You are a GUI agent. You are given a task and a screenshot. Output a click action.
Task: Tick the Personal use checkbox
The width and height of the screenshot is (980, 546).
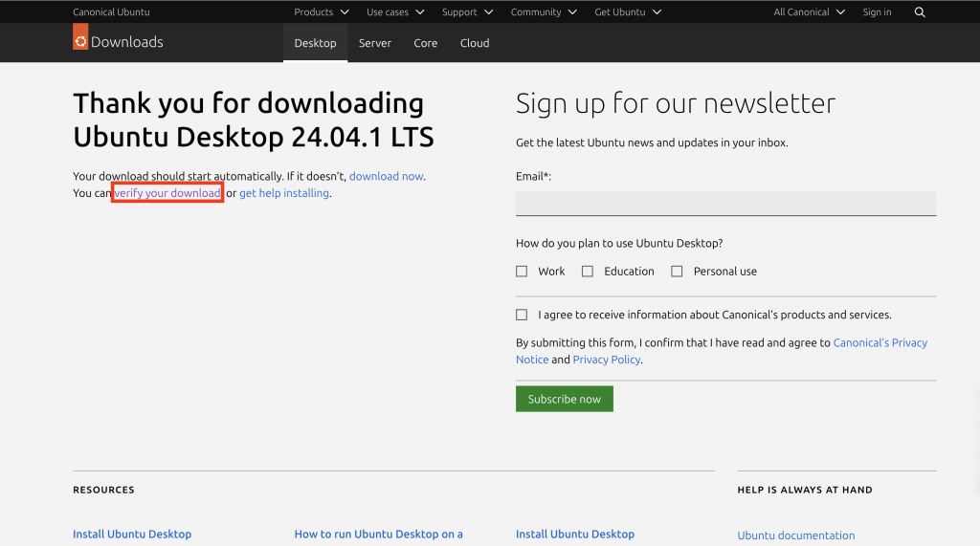click(677, 272)
